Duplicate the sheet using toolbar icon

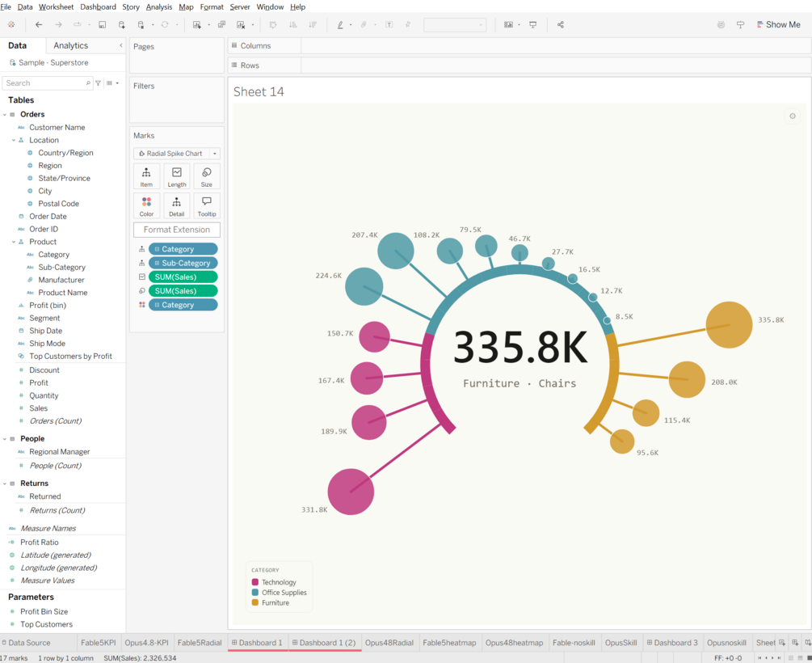point(221,24)
